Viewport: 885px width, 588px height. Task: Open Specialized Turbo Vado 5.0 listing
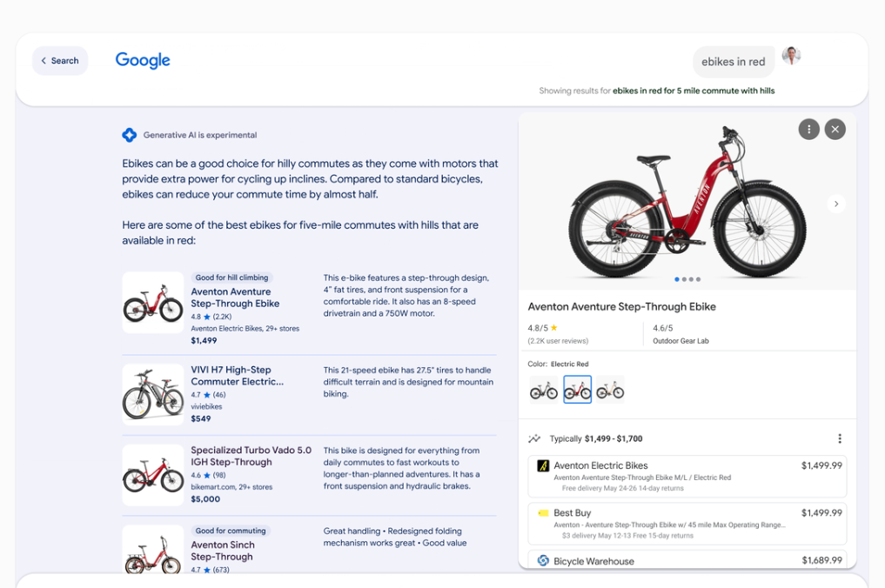(251, 456)
